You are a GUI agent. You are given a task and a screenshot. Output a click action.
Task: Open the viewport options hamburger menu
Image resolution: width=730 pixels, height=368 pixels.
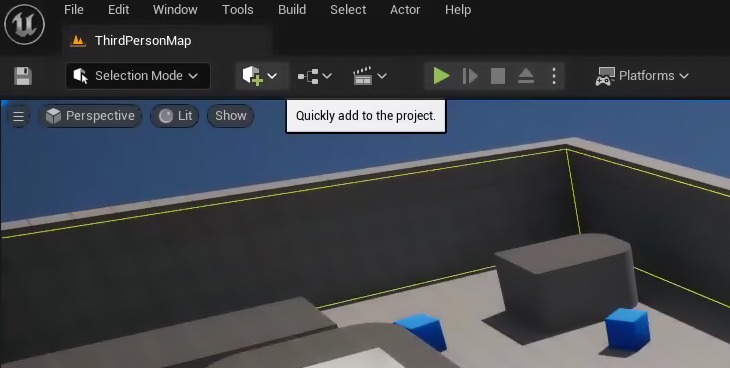click(x=19, y=116)
